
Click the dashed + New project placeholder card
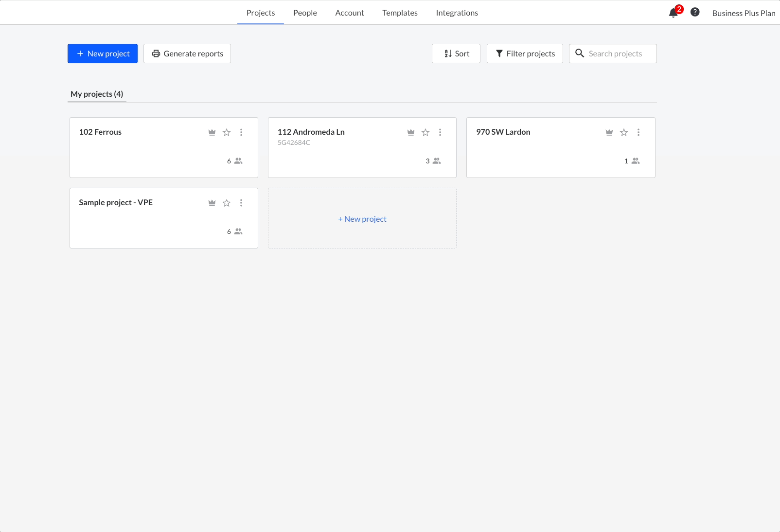point(362,219)
